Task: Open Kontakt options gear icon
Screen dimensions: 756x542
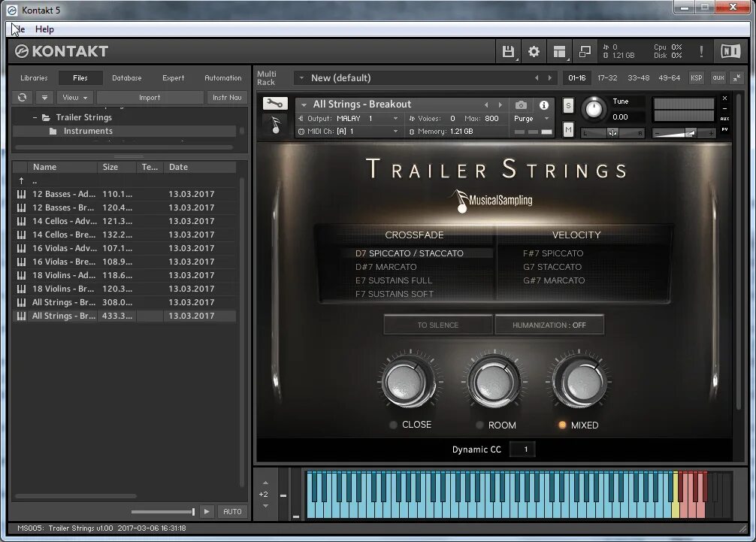Action: click(x=534, y=52)
